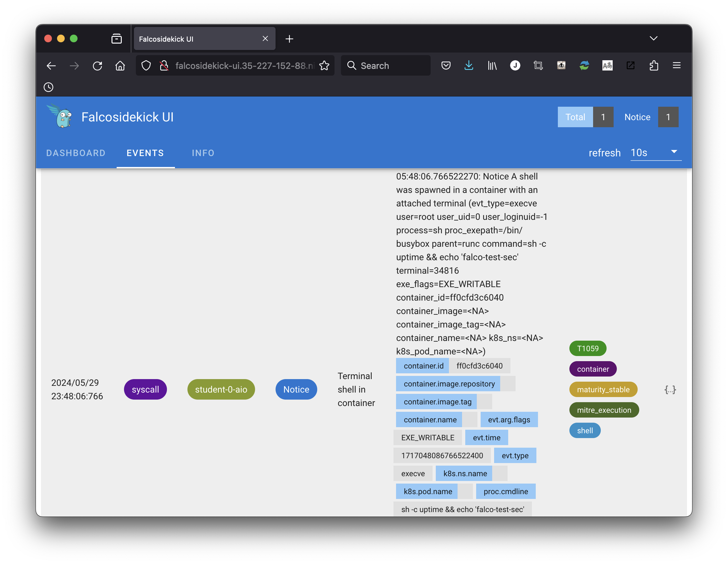Open the browser home page

pos(120,66)
